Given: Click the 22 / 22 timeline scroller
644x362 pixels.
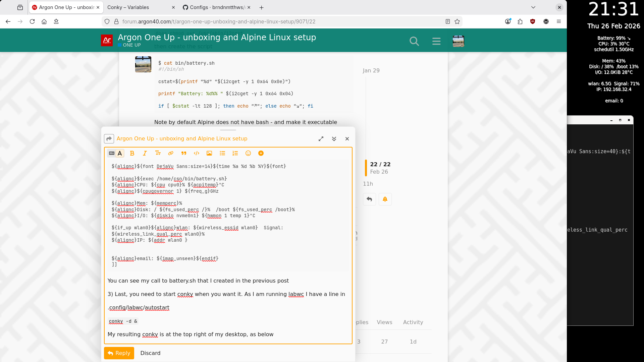Looking at the screenshot, I should point(380,168).
